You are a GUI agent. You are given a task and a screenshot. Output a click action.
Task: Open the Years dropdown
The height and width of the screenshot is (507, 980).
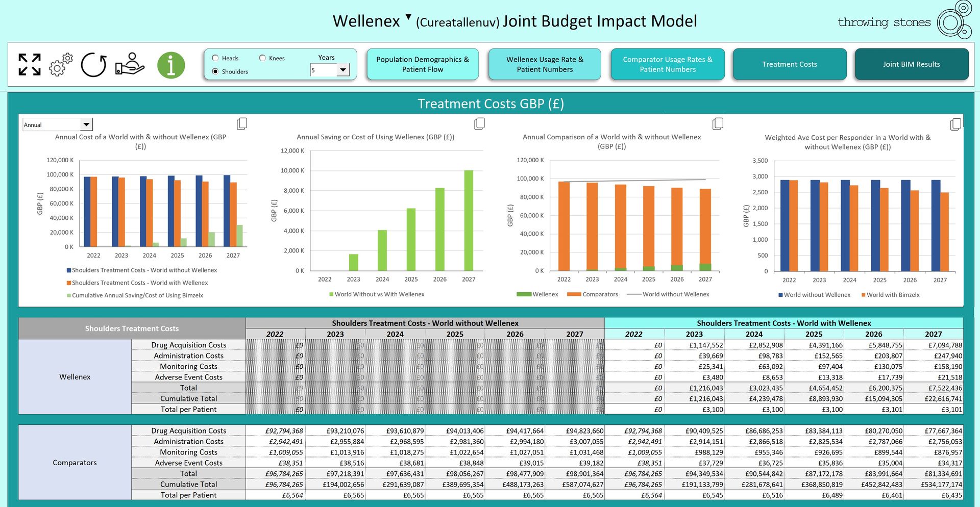(343, 70)
